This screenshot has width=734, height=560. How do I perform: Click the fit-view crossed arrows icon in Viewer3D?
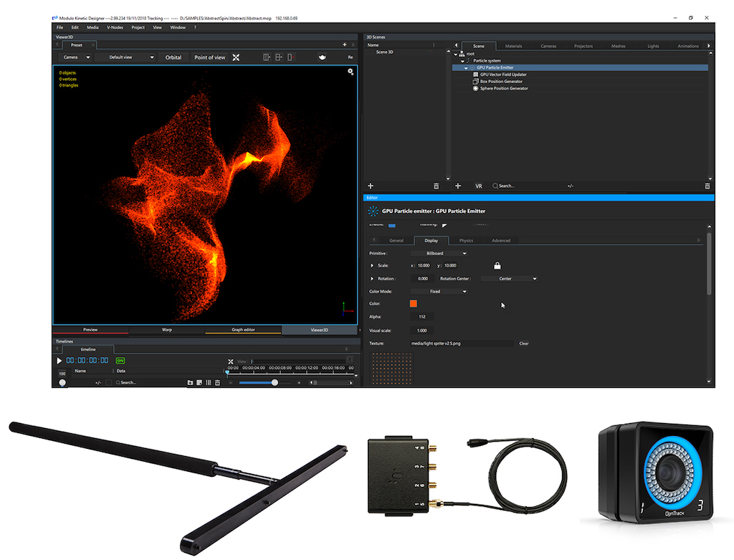point(236,57)
